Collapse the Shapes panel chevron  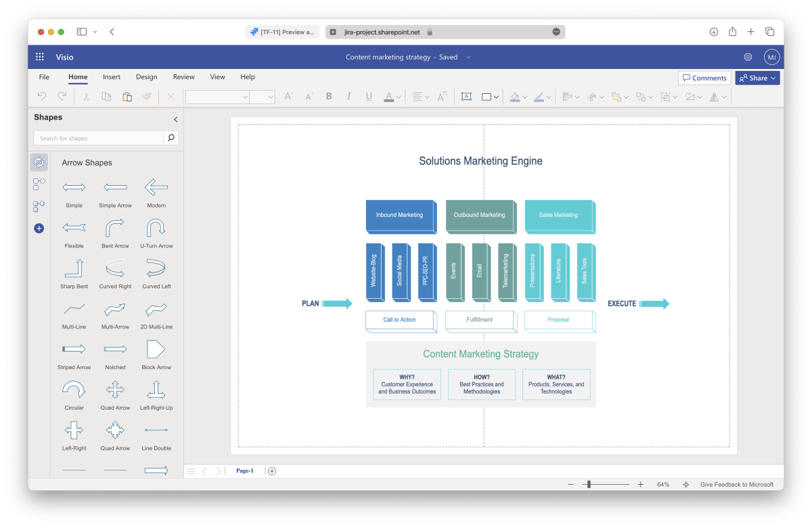coord(176,120)
